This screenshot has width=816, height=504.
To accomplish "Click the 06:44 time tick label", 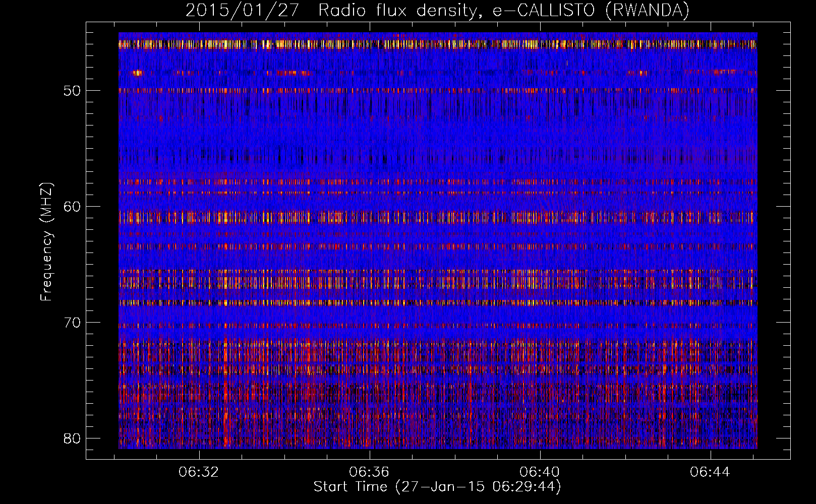I will click(711, 472).
